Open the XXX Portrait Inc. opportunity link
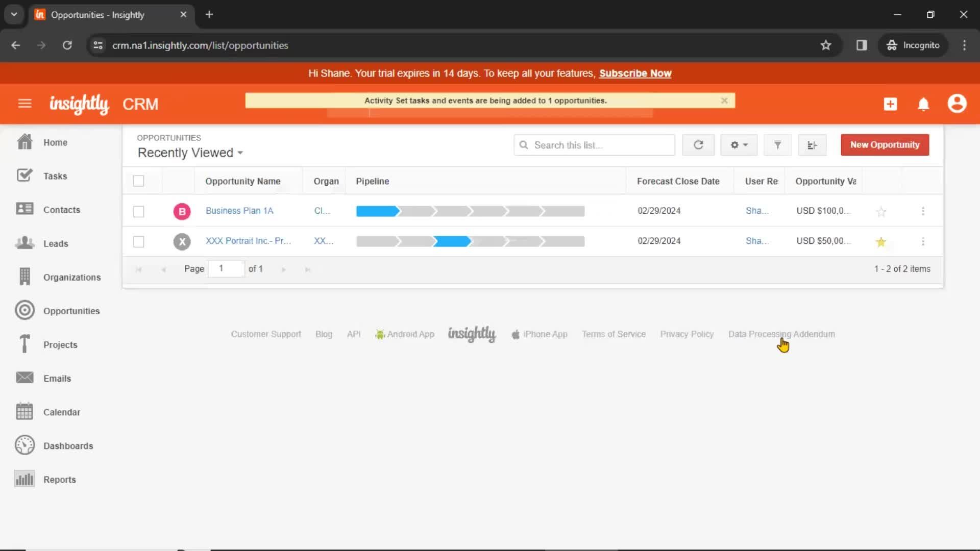This screenshot has height=551, width=980. click(248, 241)
